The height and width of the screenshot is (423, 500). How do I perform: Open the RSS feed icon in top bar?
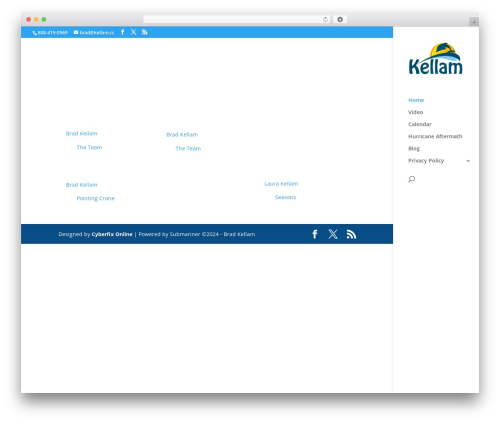click(144, 32)
